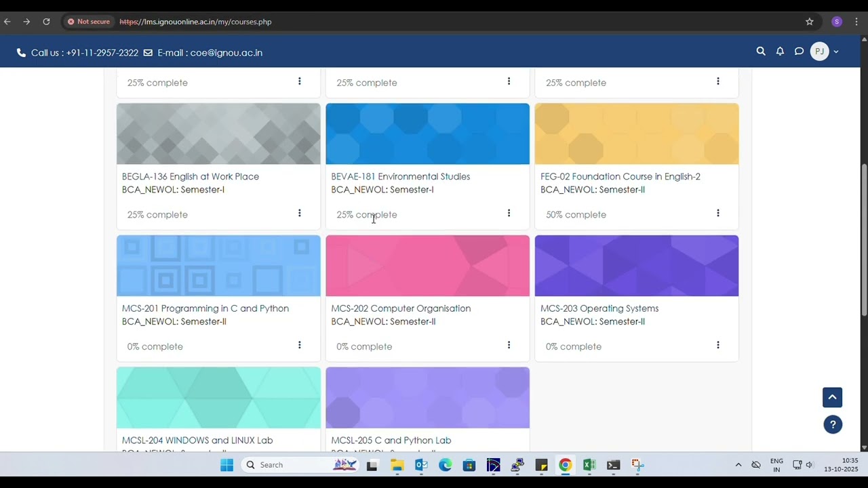Open the MCS-202 Computer Organisation course
The height and width of the screenshot is (488, 868).
(401, 308)
